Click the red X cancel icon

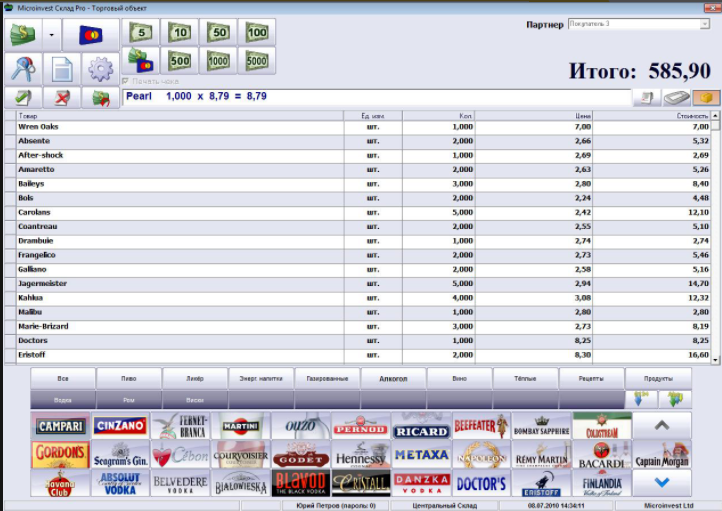pyautogui.click(x=61, y=98)
